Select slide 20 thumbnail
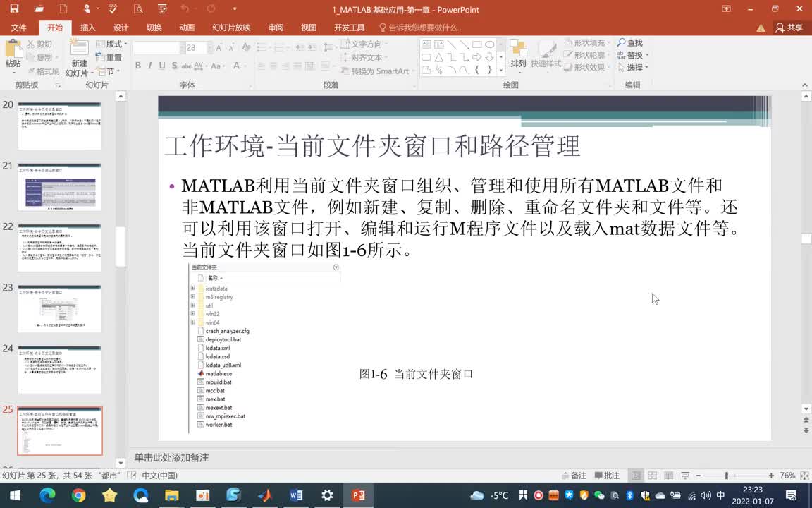The height and width of the screenshot is (508, 812). [x=60, y=126]
